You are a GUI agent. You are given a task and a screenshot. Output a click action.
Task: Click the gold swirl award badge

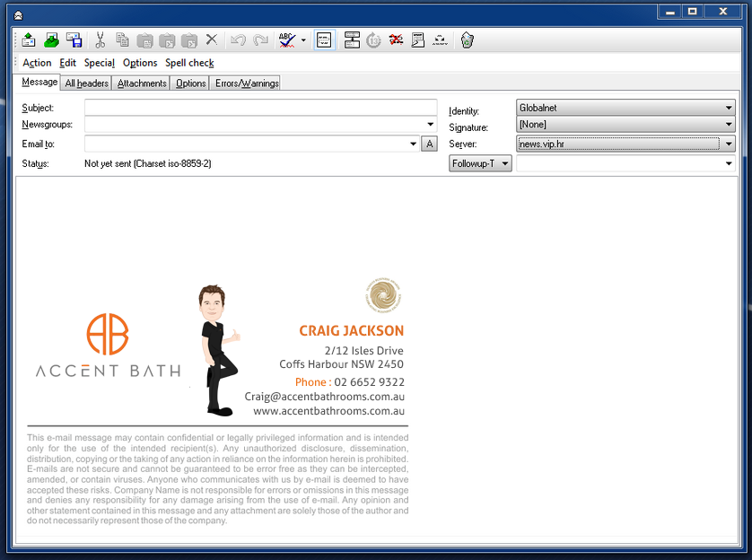tap(382, 295)
